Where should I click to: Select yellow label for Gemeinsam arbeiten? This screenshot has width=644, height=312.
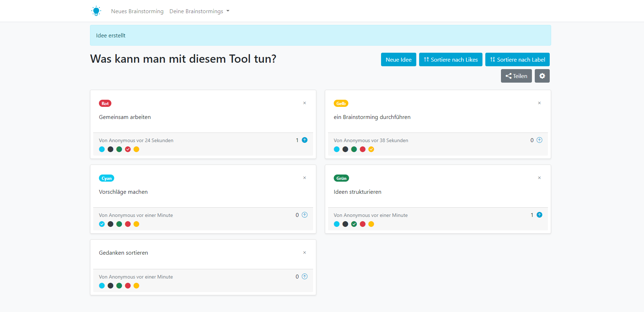pos(136,149)
